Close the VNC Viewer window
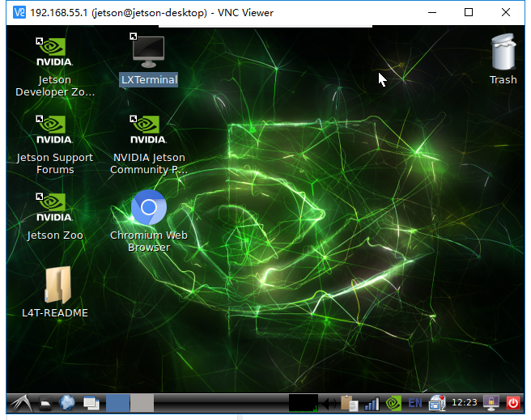 [x=506, y=12]
